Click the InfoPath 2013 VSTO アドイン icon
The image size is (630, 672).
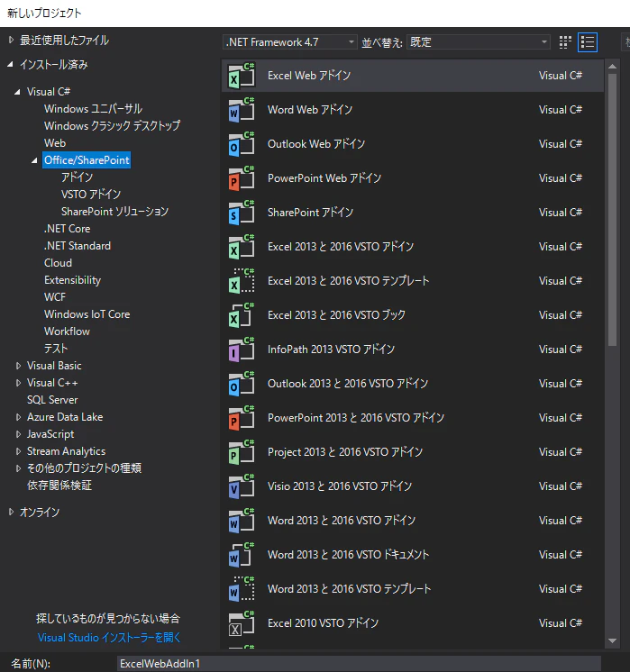(x=242, y=350)
